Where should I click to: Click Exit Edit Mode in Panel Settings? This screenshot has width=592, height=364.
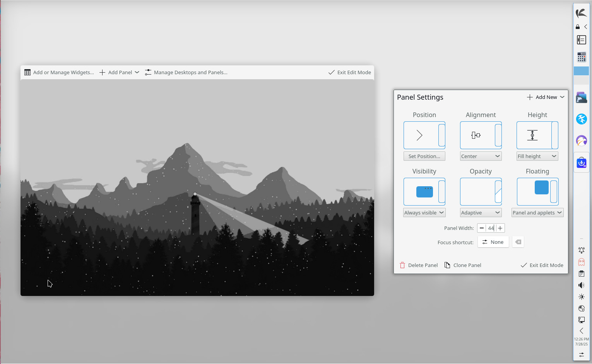542,265
